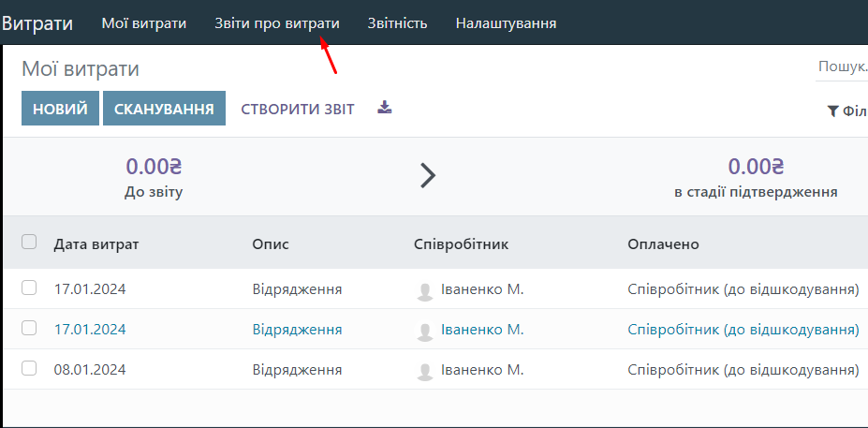The width and height of the screenshot is (868, 428).
Task: Click the filter funnel icon
Action: click(x=832, y=111)
